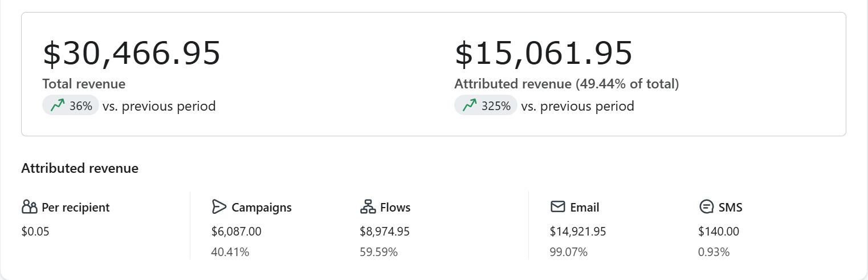Click the SMS chat bubble icon
The width and height of the screenshot is (868, 280).
[x=706, y=207]
